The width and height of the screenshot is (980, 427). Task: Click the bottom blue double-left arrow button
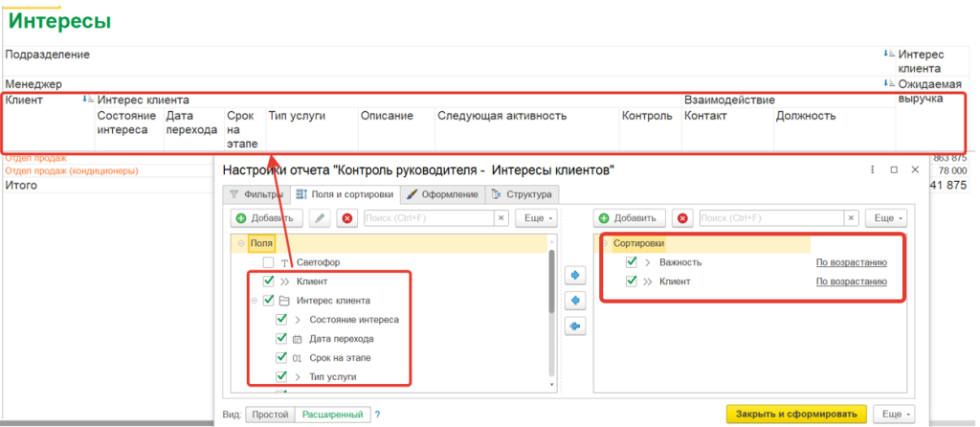[575, 326]
